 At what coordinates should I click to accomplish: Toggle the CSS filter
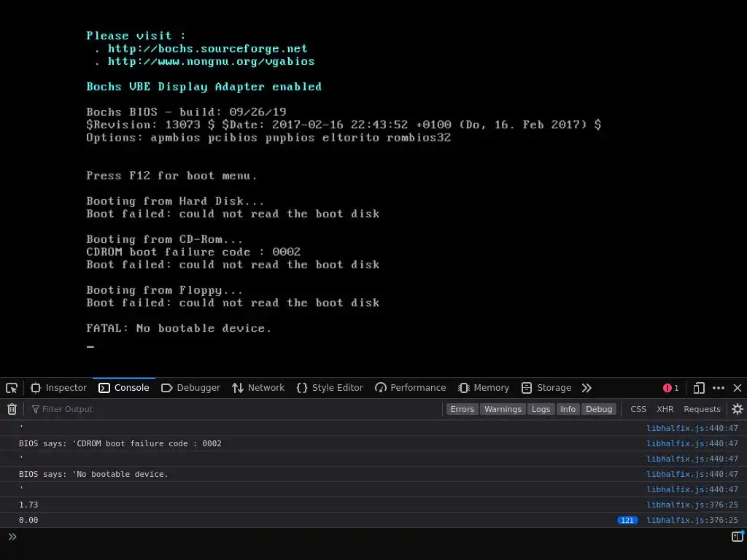(638, 409)
